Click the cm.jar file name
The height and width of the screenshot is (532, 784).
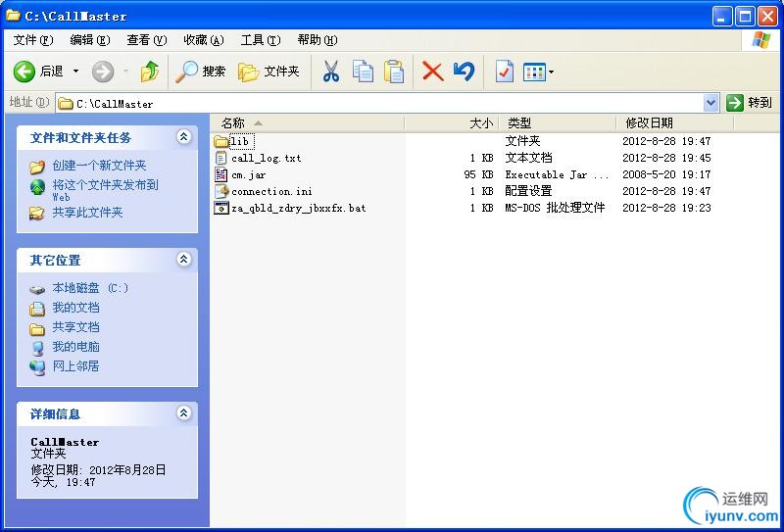249,175
